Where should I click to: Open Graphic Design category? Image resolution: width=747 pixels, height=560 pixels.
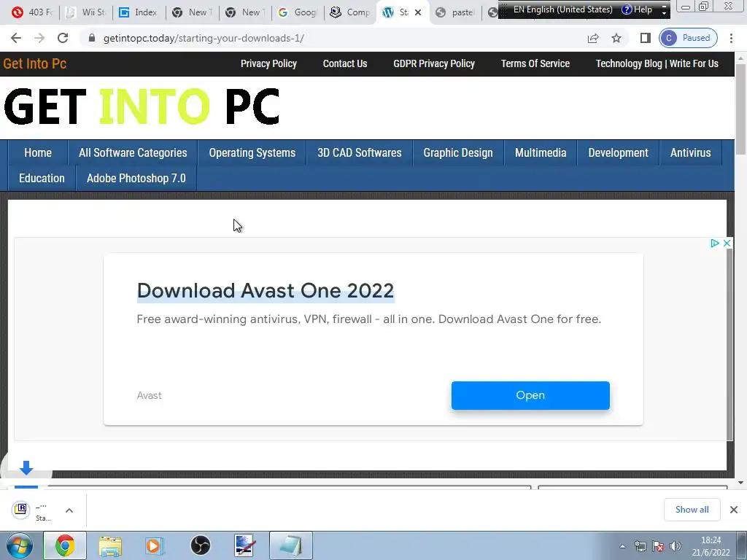click(458, 153)
